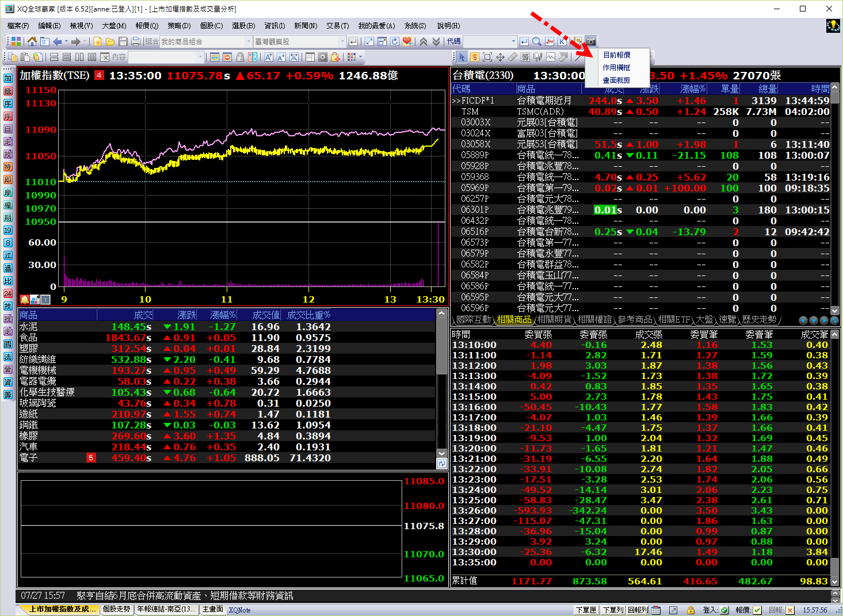Open the 交易(T) menu
Image resolution: width=843 pixels, height=616 pixels.
click(338, 25)
